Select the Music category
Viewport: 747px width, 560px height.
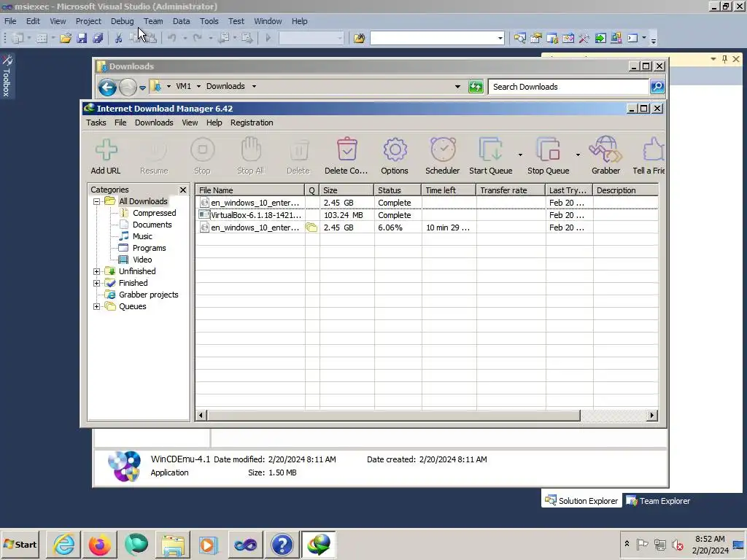click(x=142, y=236)
